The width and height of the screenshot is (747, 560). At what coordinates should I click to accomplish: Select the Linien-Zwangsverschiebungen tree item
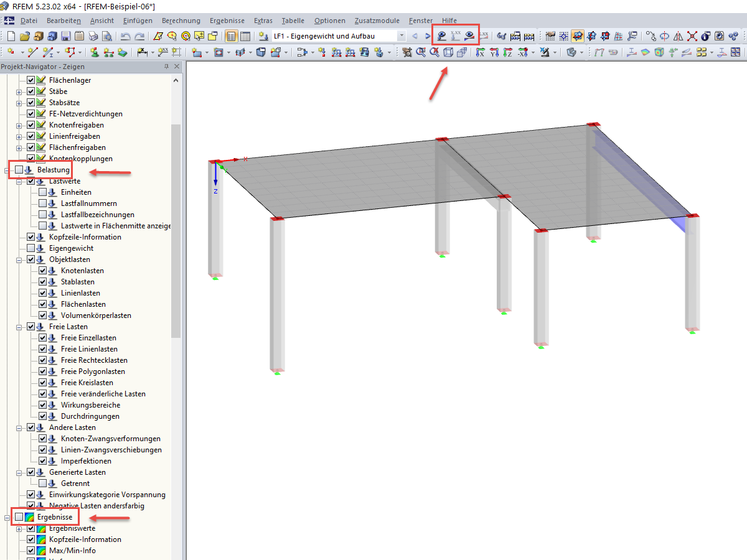click(x=111, y=450)
